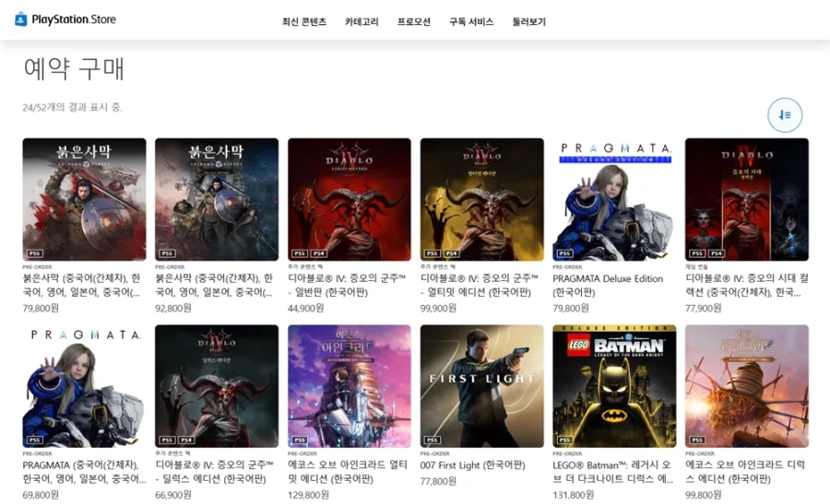
Task: Open the 79,800원 붉은사막 cover thumbnail
Action: pos(84,199)
